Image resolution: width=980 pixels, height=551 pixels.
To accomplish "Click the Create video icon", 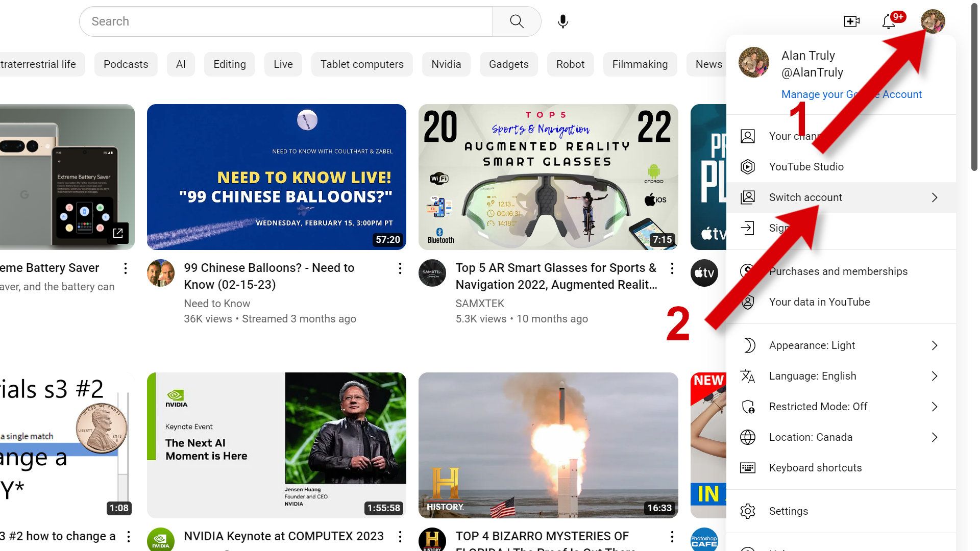I will [851, 21].
